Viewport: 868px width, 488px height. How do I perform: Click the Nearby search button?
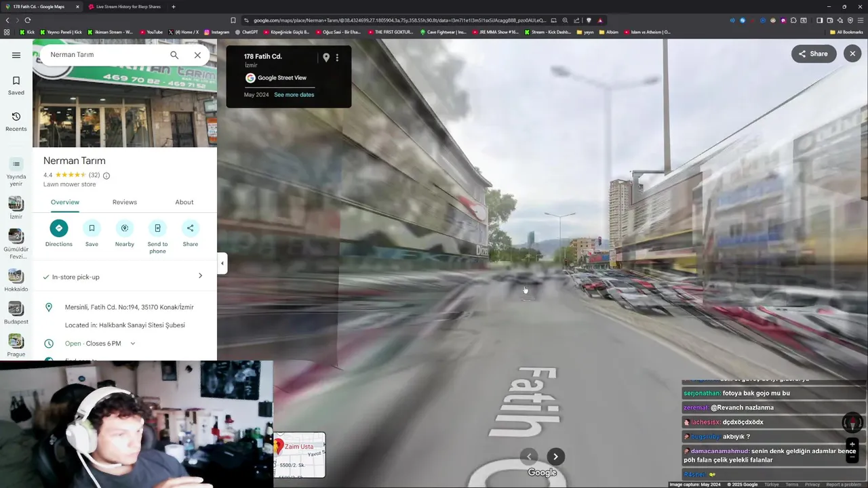tap(125, 233)
